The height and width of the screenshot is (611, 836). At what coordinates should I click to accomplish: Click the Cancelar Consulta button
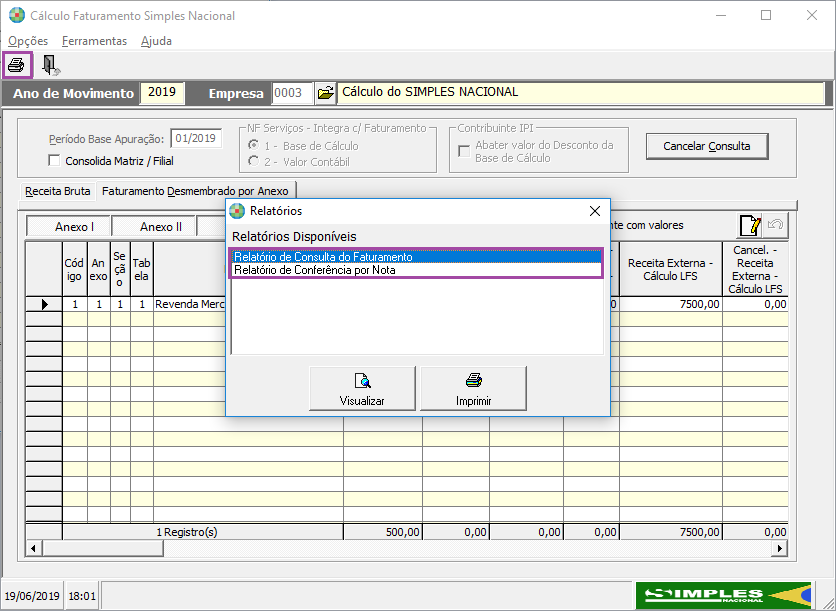(707, 146)
